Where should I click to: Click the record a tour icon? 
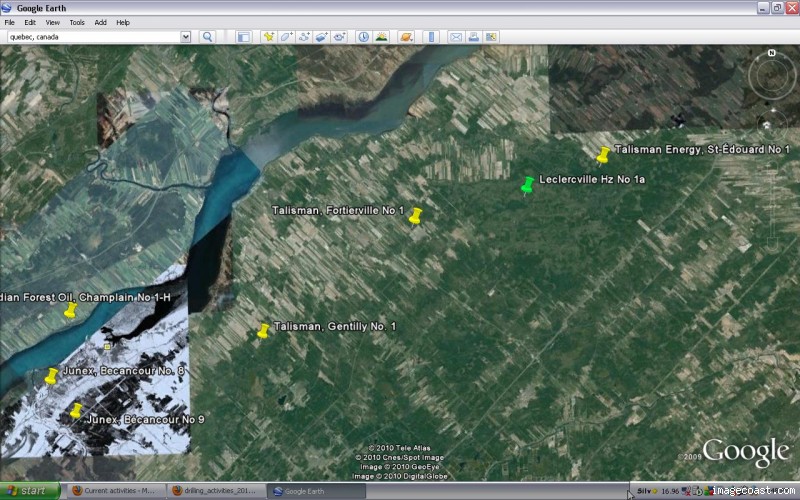(339, 37)
